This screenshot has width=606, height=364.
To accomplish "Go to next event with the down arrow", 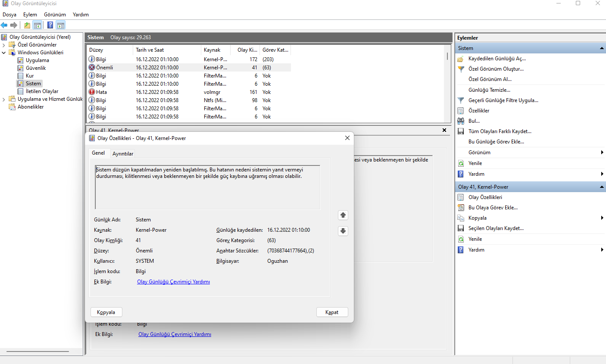I will click(343, 231).
